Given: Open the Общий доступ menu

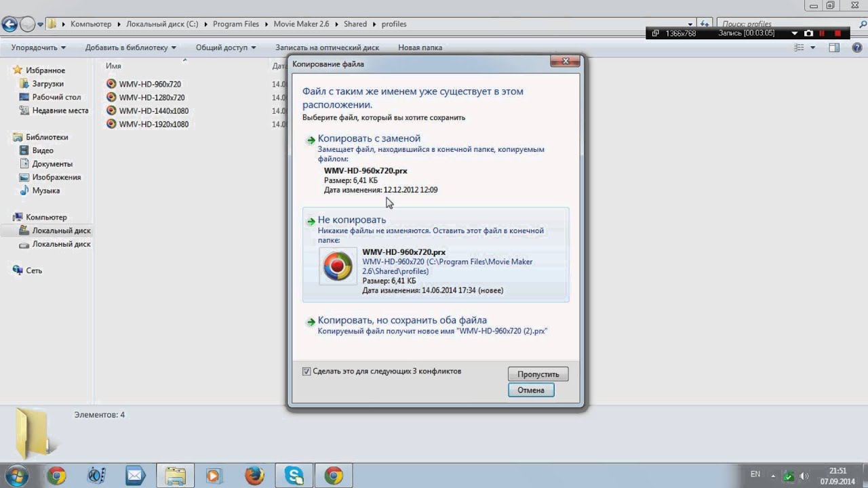Looking at the screenshot, I should [226, 47].
